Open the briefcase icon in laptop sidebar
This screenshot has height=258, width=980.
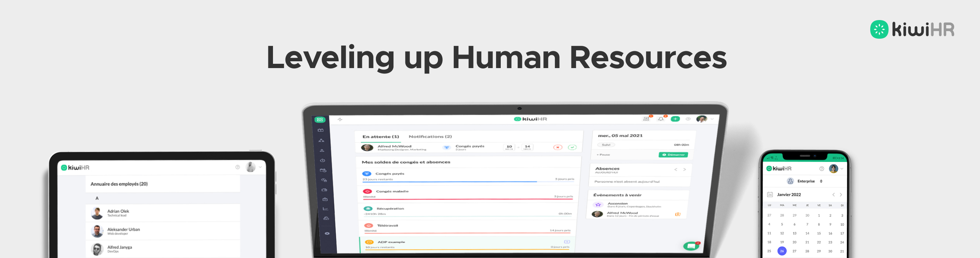(x=325, y=199)
